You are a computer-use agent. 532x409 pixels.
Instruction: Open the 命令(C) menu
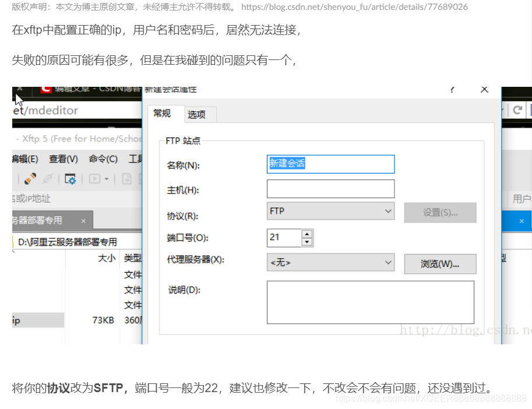103,159
